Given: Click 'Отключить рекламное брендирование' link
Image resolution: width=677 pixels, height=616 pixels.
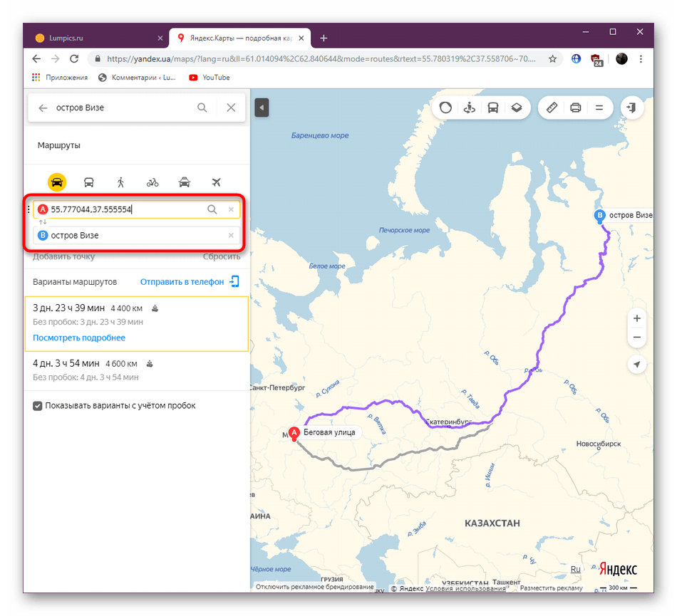Looking at the screenshot, I should click(314, 587).
